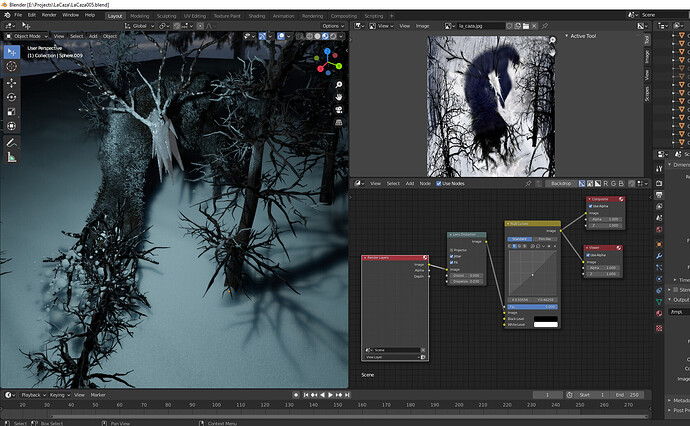
Task: Click the pin icon in node editor header
Action: (x=528, y=184)
